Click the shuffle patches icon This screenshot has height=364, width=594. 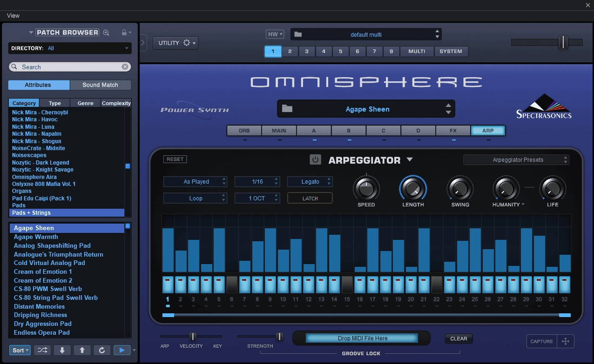(42, 350)
